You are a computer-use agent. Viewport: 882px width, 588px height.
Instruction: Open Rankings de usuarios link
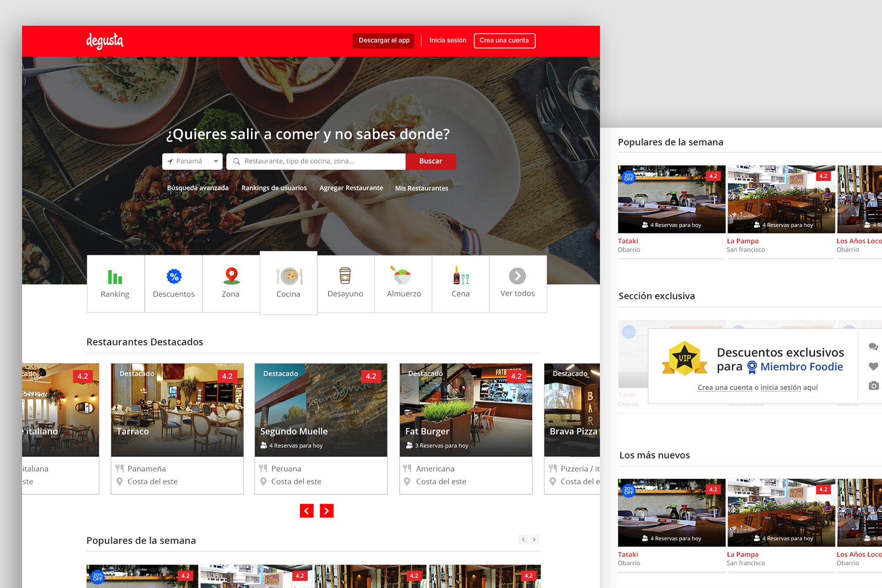tap(274, 188)
